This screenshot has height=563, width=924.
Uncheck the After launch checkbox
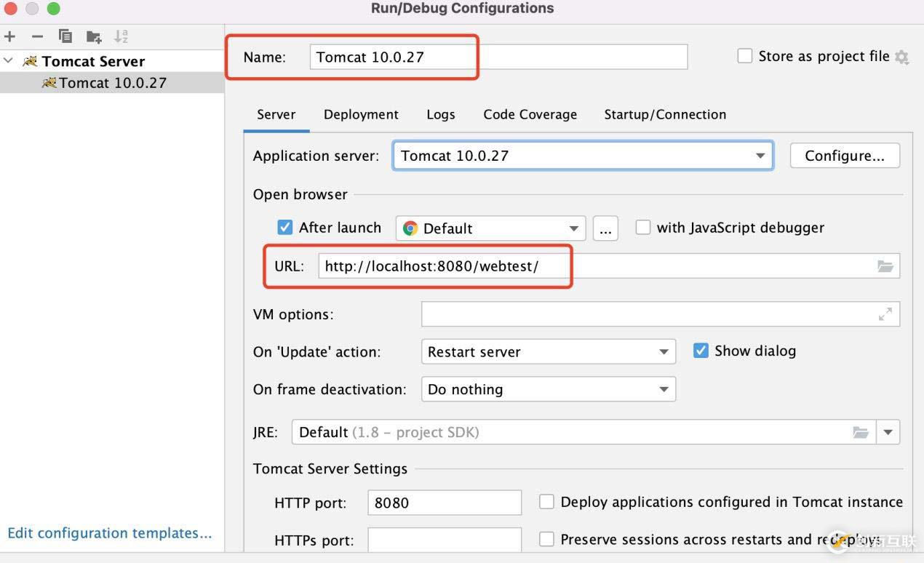285,228
